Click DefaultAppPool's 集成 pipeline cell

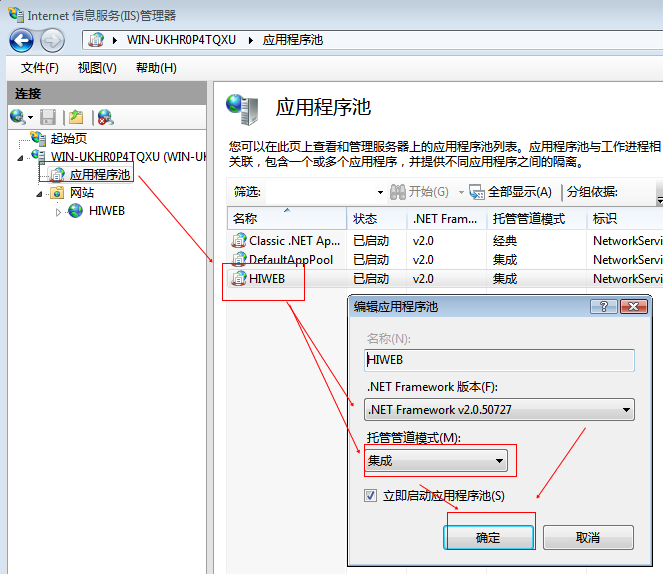click(505, 260)
